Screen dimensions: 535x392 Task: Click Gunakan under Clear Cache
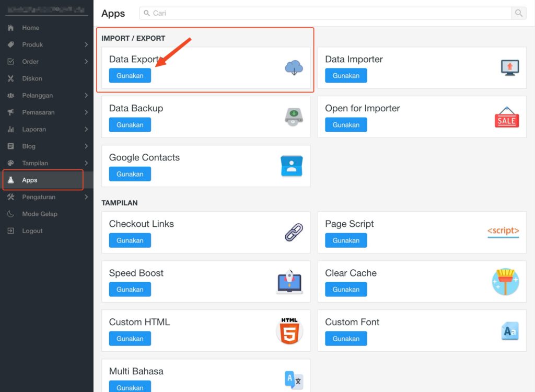[x=346, y=289]
